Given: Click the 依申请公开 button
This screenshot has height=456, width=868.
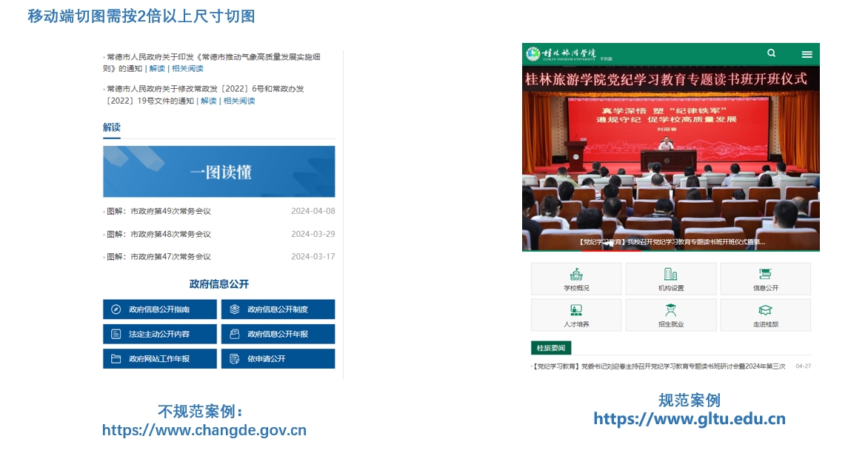Looking at the screenshot, I should point(278,359).
